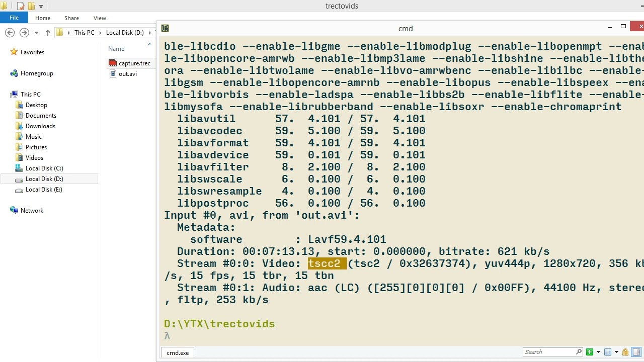Click Local Disk (D:) breadcrumb in address bar

click(x=125, y=33)
